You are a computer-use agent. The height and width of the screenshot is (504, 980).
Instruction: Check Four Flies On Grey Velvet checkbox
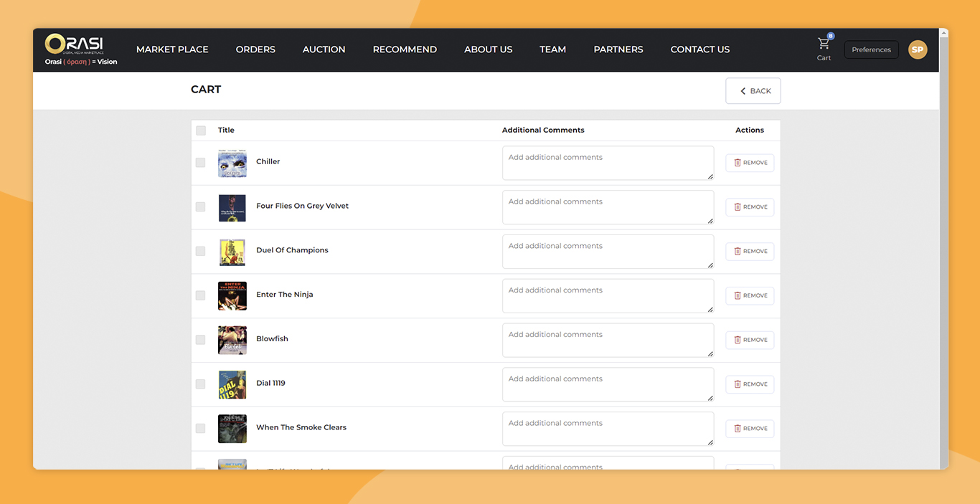coord(201,207)
